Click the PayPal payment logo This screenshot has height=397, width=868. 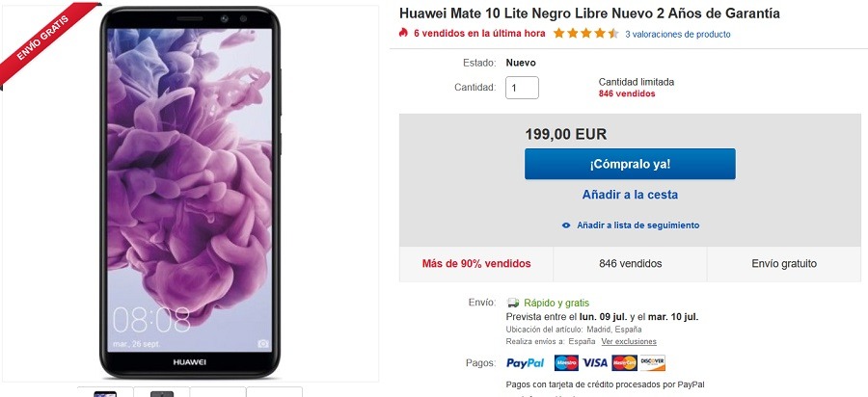[x=525, y=363]
